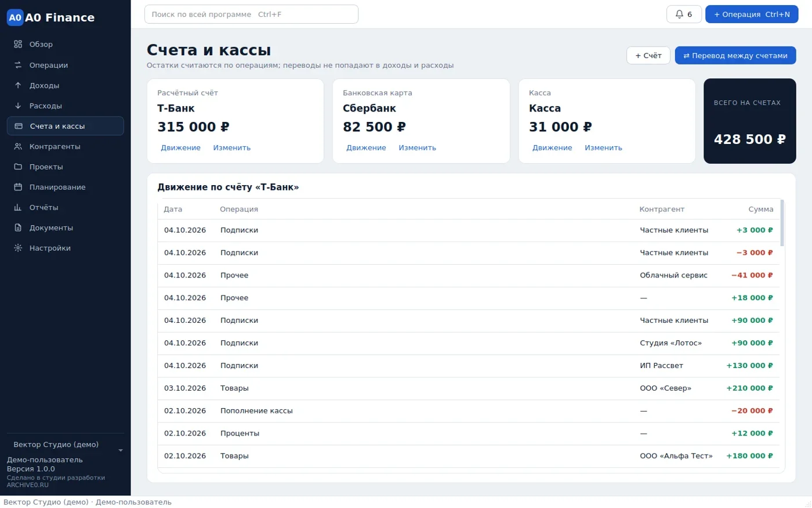This screenshot has width=812, height=508.
Task: Click the movement table vertical scrollbar
Action: point(782,223)
